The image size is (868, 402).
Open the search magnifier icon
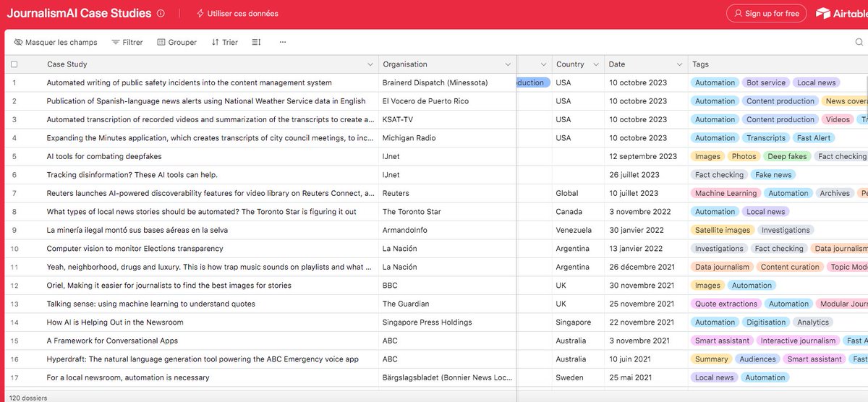(x=859, y=43)
